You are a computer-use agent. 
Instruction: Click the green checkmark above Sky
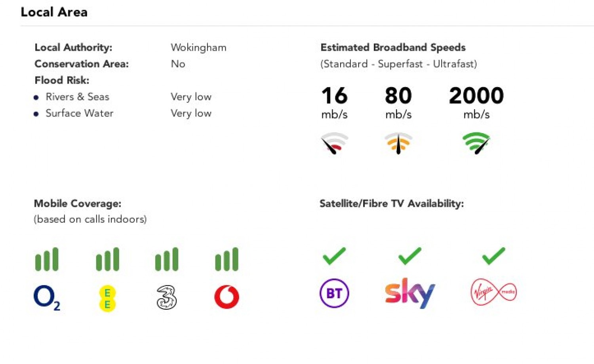coord(410,256)
